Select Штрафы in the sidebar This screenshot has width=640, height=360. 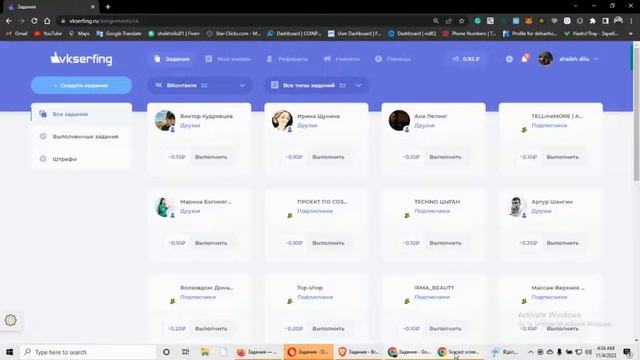coord(81,159)
